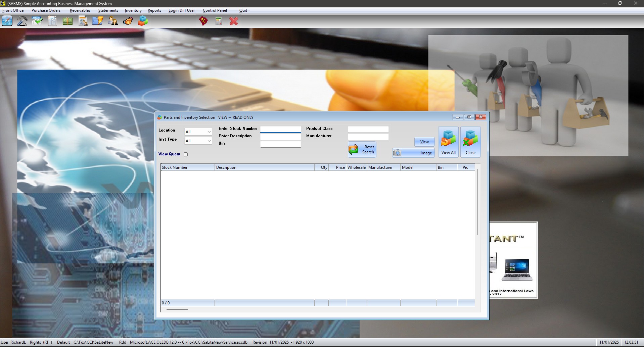Close the Parts and Inventory Selection window
The width and height of the screenshot is (644, 347).
[x=481, y=117]
